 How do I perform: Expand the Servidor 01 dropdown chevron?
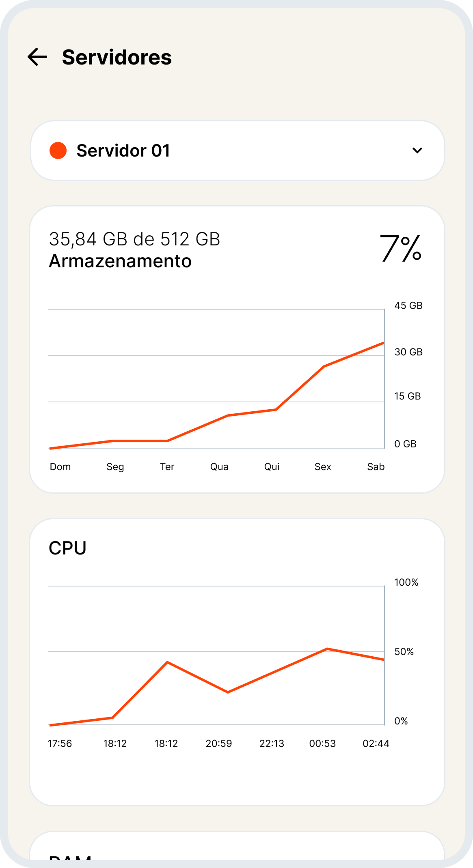(417, 150)
